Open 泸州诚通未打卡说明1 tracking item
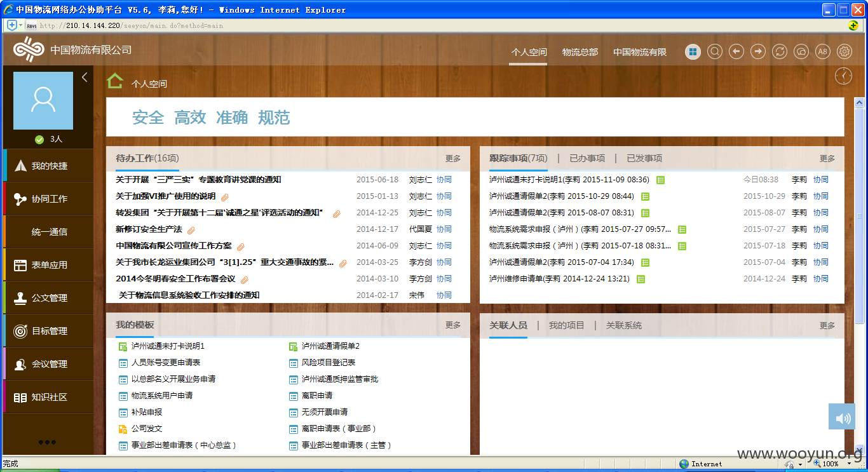The height and width of the screenshot is (472, 868). point(569,179)
